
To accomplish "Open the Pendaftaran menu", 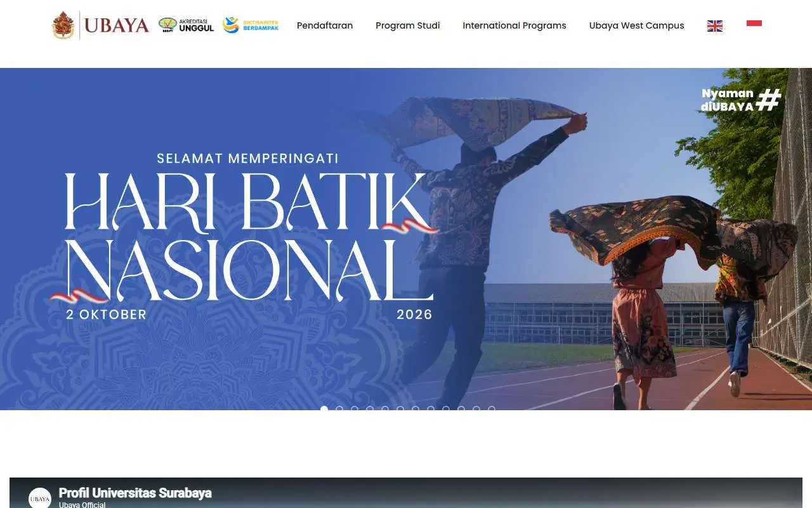I will click(x=325, y=25).
